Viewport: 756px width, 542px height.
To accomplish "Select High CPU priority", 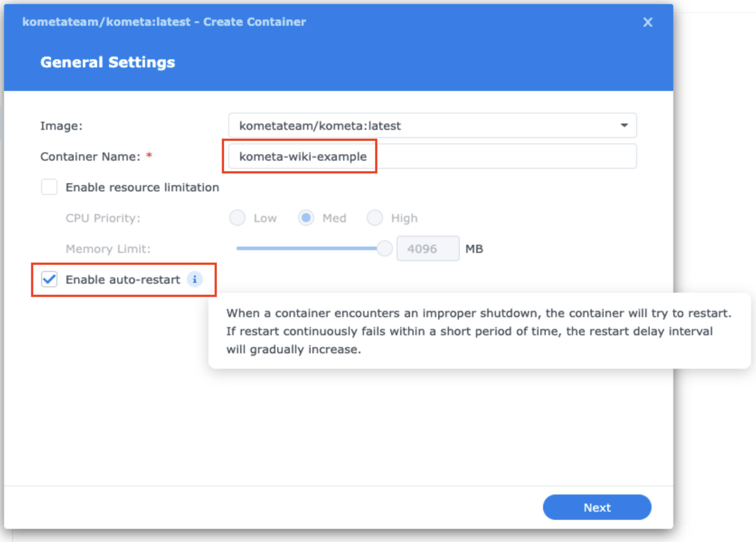I will pyautogui.click(x=375, y=218).
